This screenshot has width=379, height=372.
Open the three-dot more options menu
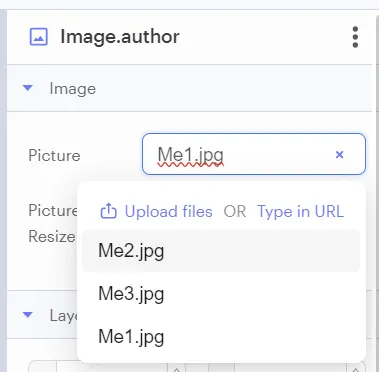click(x=355, y=37)
